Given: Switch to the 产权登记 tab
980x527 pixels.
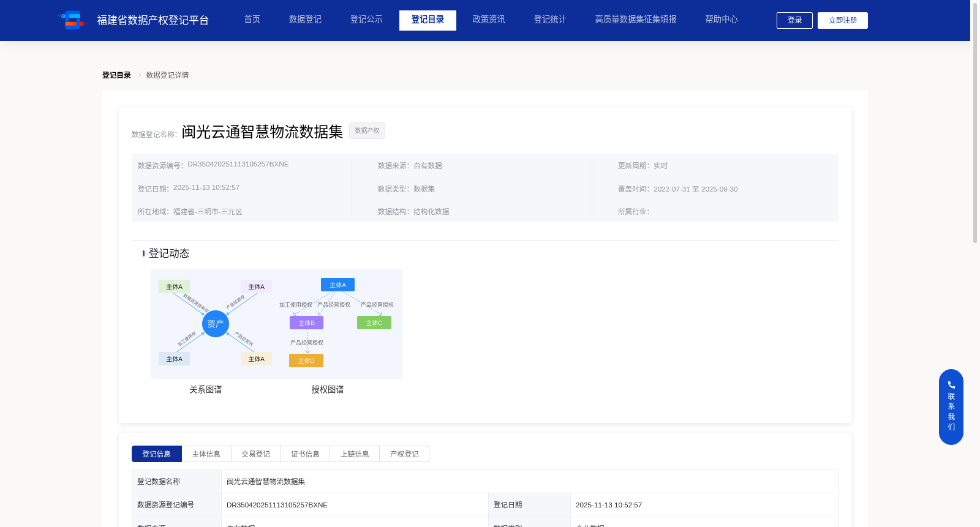Looking at the screenshot, I should [x=404, y=454].
